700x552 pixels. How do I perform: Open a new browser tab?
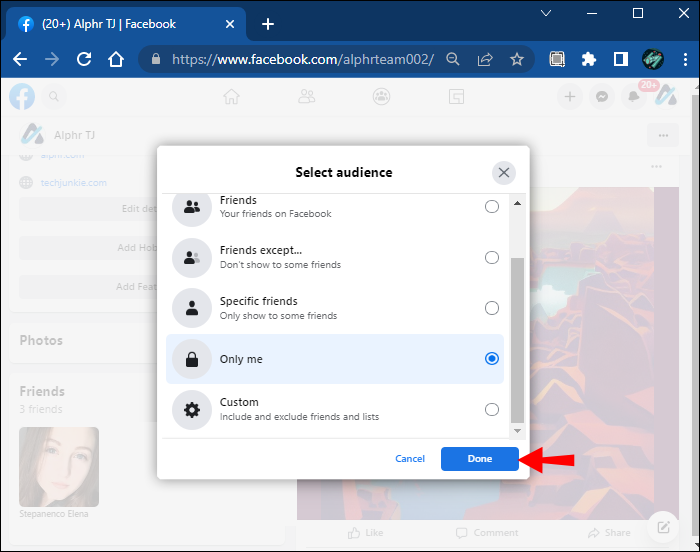pos(267,24)
